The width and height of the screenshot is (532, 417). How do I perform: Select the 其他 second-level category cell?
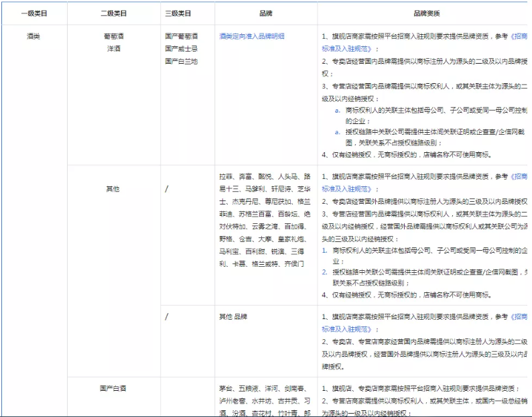113,189
